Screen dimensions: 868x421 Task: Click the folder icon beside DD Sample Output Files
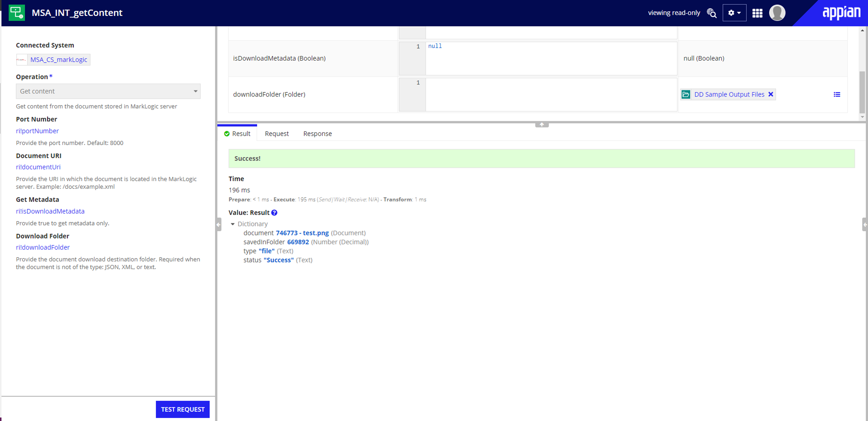(x=686, y=95)
